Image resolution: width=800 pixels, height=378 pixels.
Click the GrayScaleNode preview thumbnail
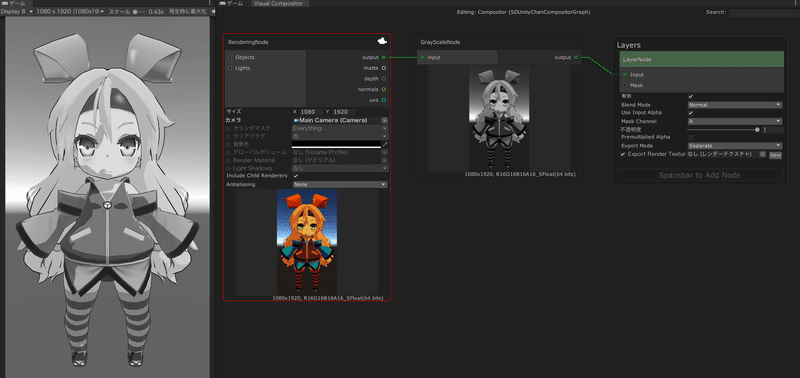click(x=499, y=118)
